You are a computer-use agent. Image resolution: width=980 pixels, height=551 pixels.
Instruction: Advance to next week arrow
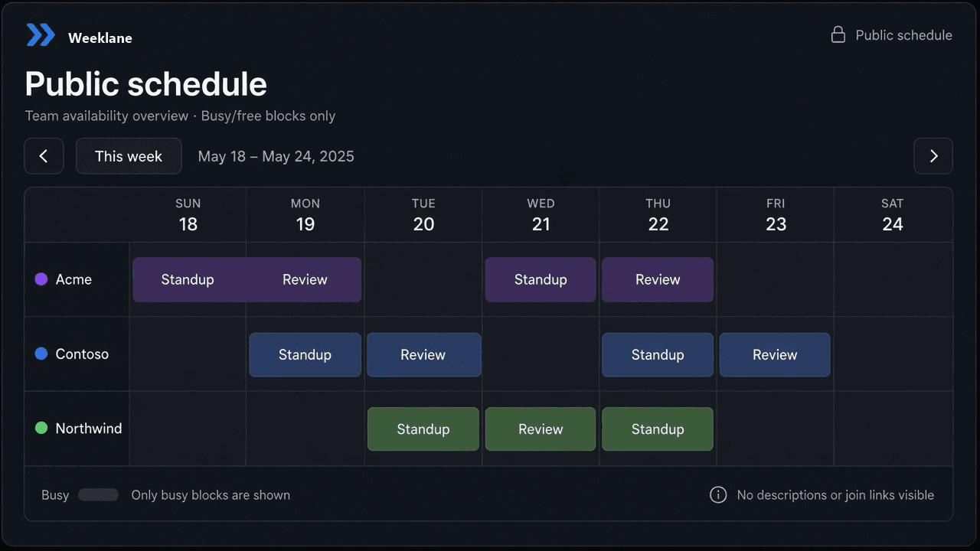(933, 156)
